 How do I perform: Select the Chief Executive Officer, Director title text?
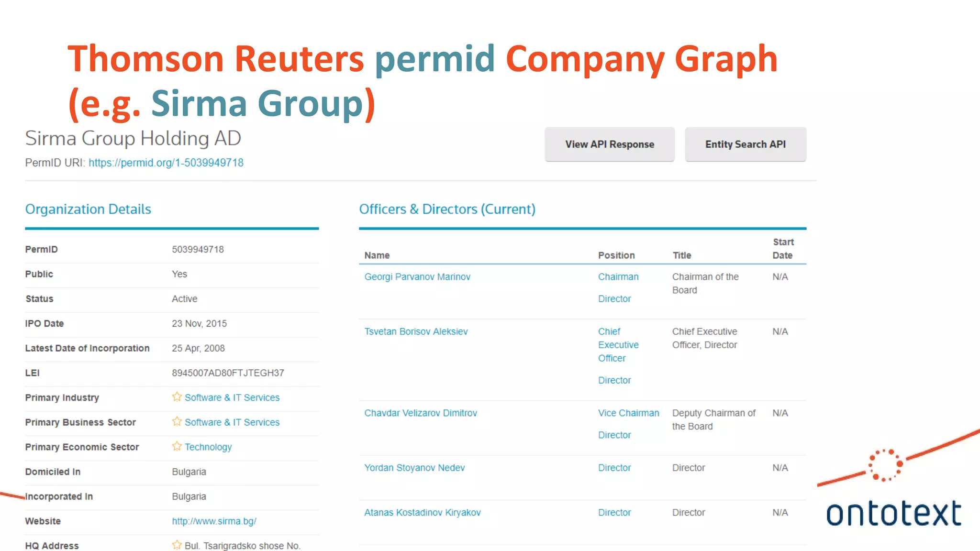pos(705,338)
